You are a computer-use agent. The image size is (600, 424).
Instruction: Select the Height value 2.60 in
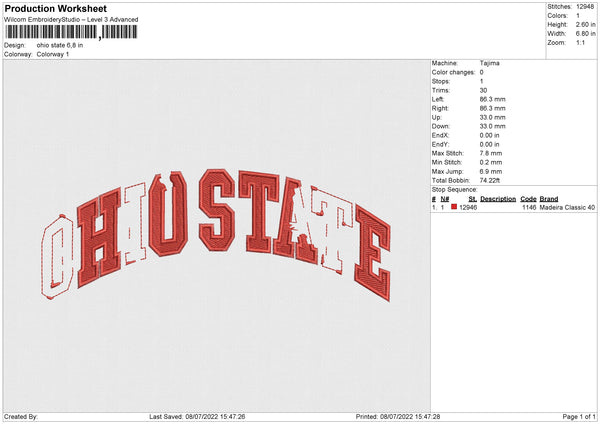click(585, 24)
